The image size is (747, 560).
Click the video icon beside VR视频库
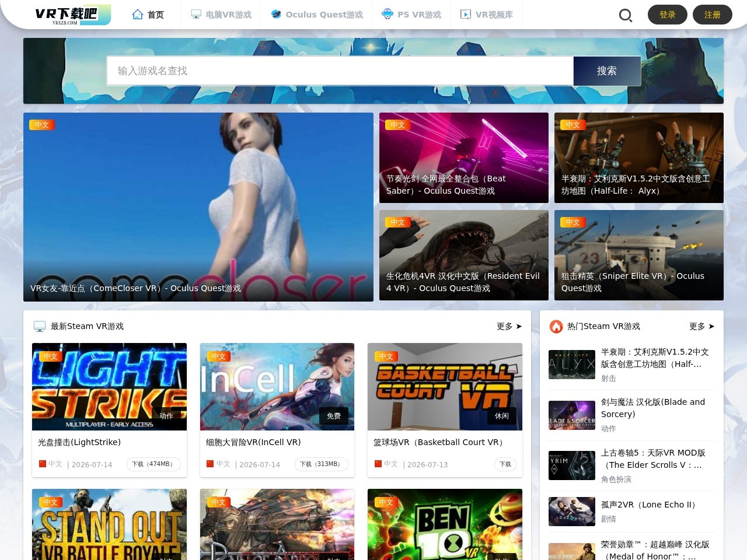(466, 15)
